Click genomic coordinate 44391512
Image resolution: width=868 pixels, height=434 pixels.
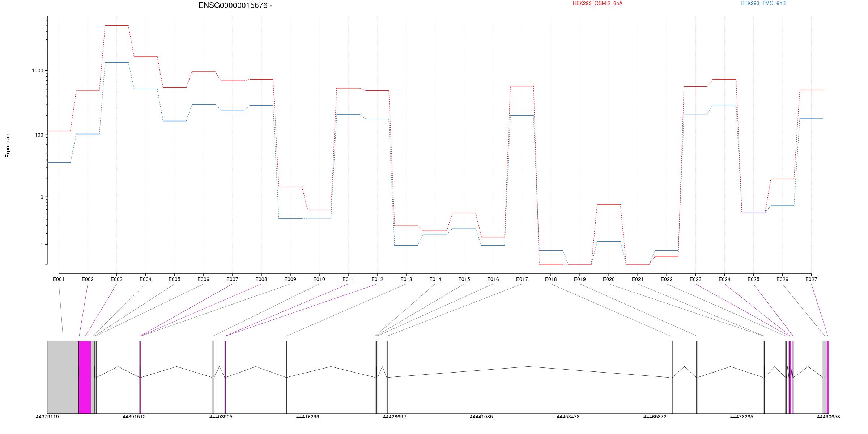134,417
